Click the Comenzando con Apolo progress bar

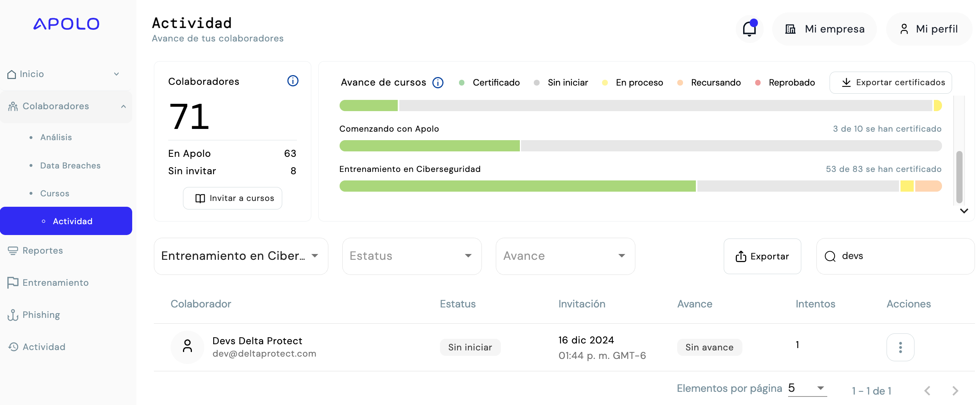click(x=640, y=146)
